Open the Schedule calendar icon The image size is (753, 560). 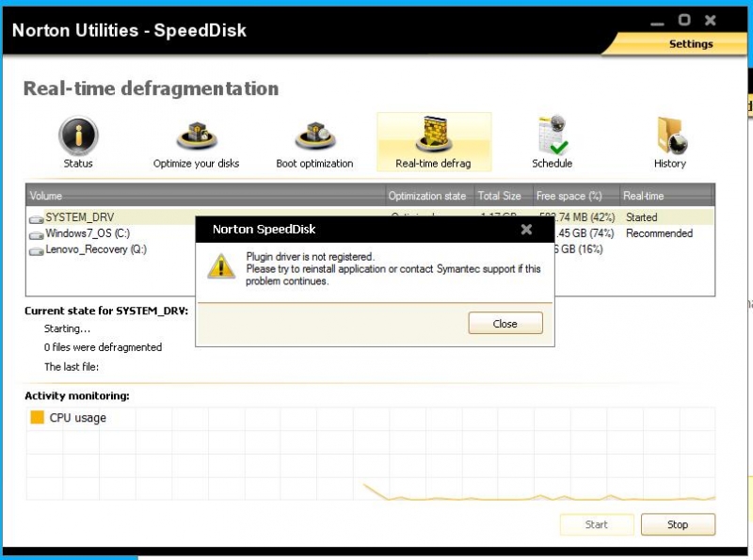pos(552,137)
